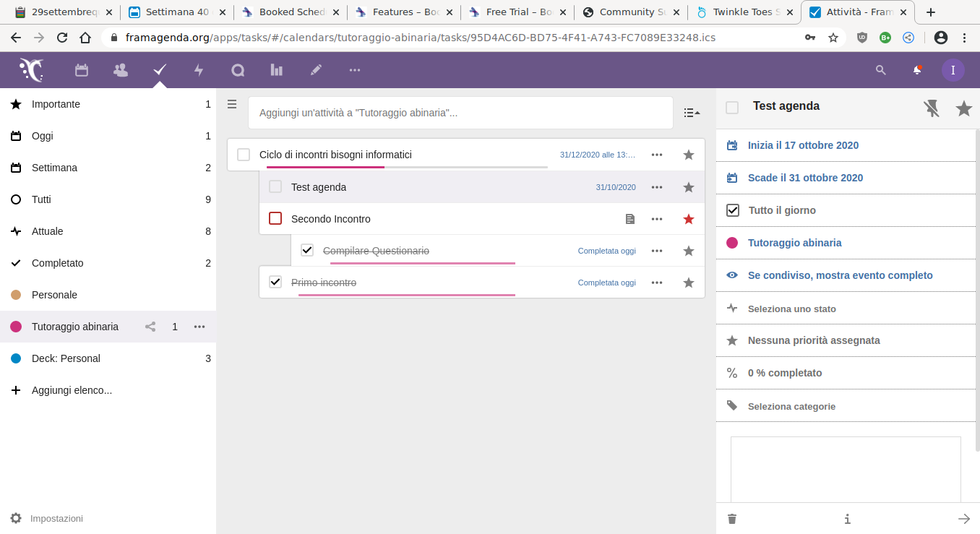
Task: Toggle the app navigation hamburger icon
Action: click(x=232, y=104)
